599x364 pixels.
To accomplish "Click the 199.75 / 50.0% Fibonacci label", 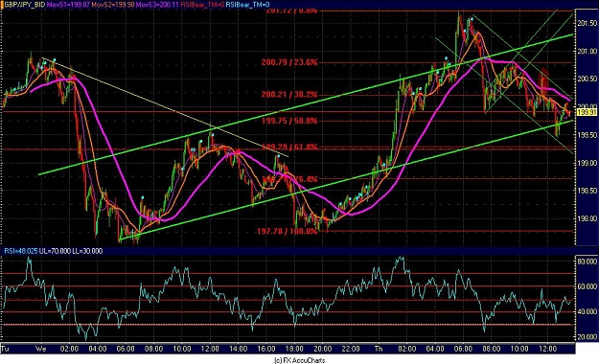I will 289,121.
